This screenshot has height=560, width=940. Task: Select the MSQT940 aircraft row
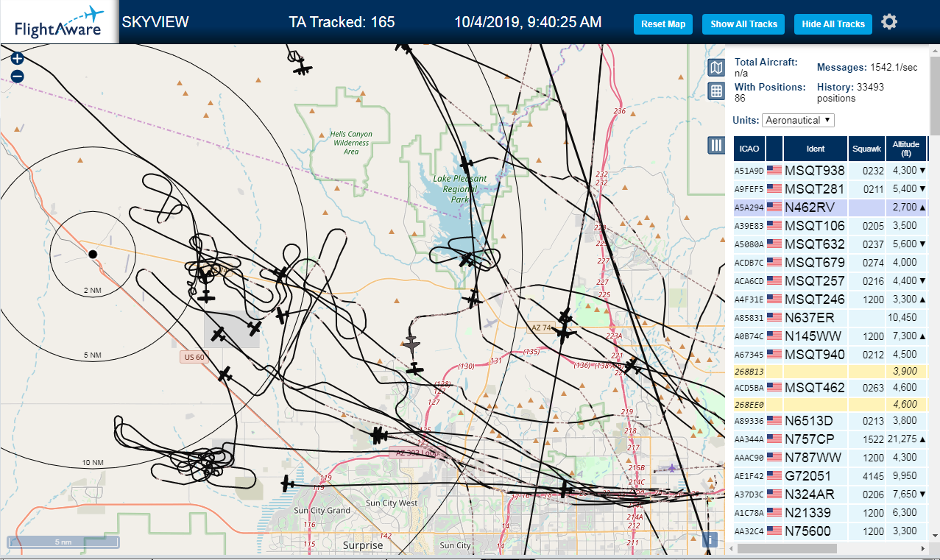[x=831, y=354]
